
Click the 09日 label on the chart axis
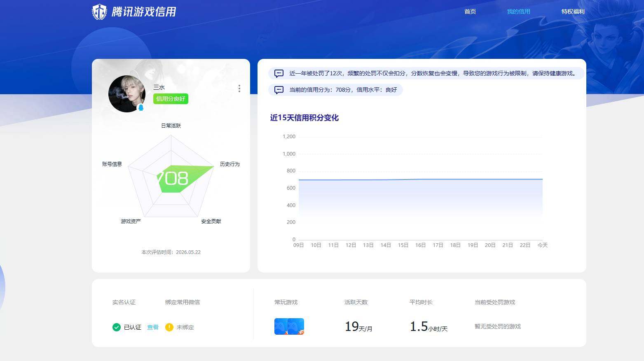[299, 245]
